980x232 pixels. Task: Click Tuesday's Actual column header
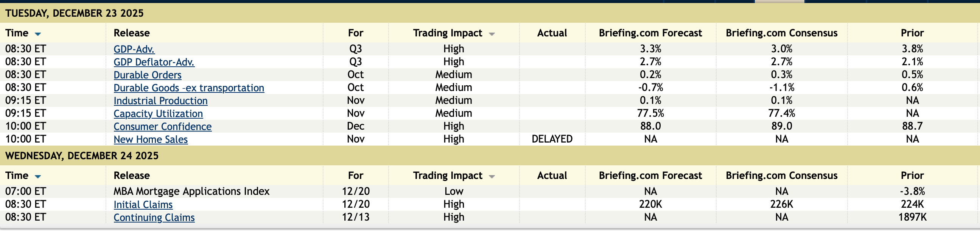point(552,33)
